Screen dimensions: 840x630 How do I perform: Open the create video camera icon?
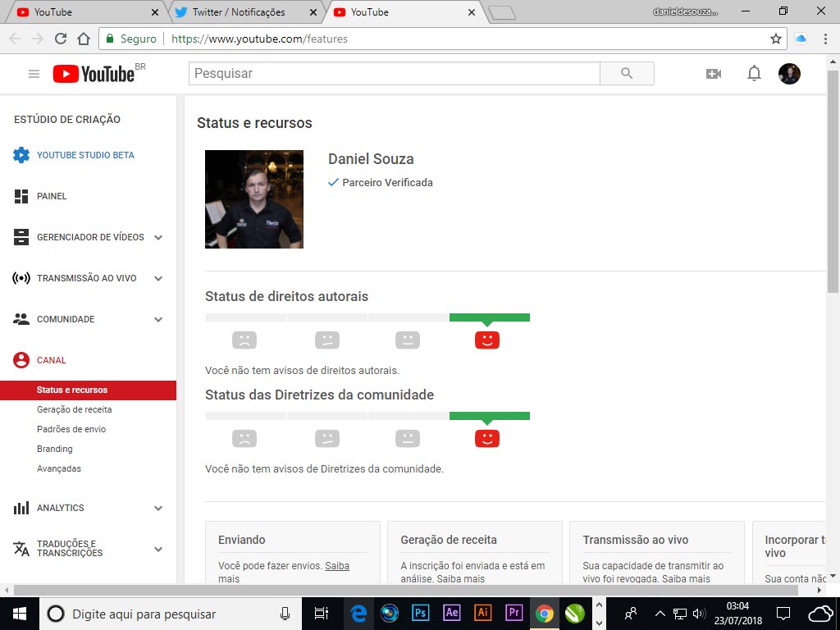(x=713, y=74)
